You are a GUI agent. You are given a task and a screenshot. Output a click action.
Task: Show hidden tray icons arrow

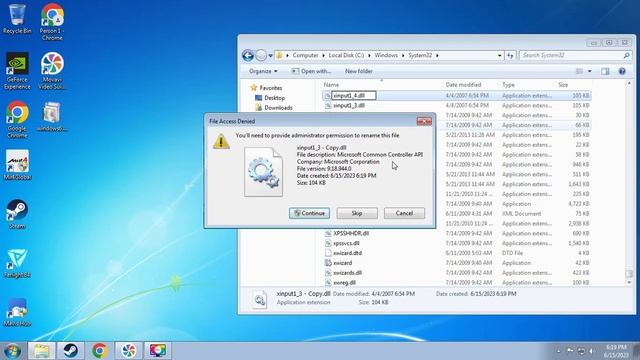pyautogui.click(x=558, y=351)
